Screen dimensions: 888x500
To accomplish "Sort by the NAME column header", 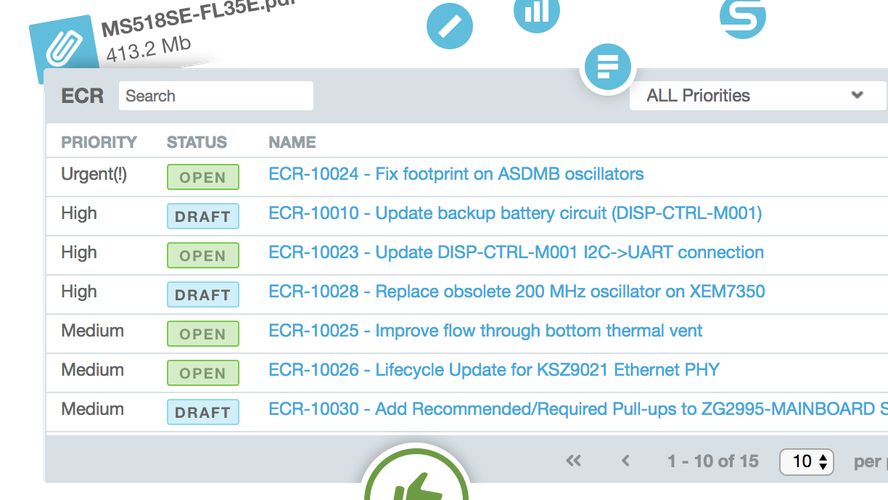I will 292,142.
